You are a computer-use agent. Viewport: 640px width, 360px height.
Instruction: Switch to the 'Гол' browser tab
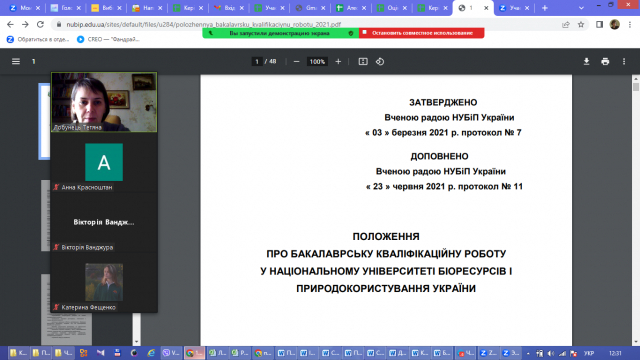coord(65,8)
